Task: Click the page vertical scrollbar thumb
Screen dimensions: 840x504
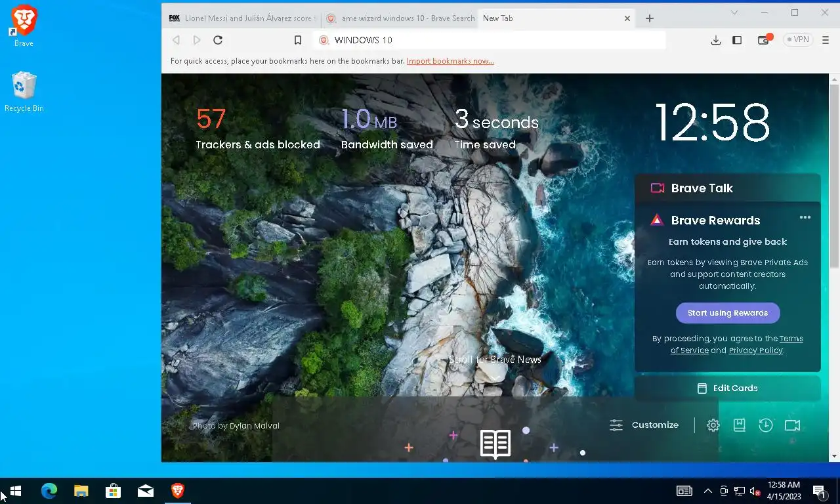Action: [835, 175]
